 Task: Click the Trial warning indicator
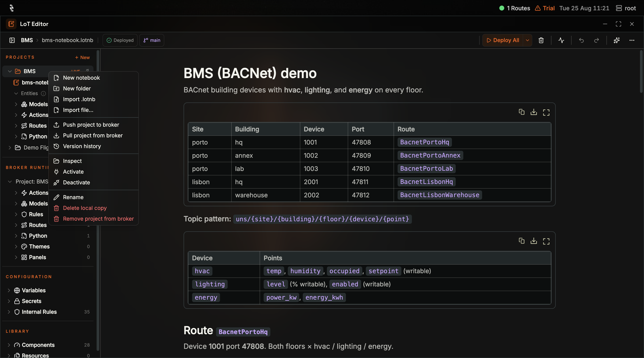pos(545,8)
